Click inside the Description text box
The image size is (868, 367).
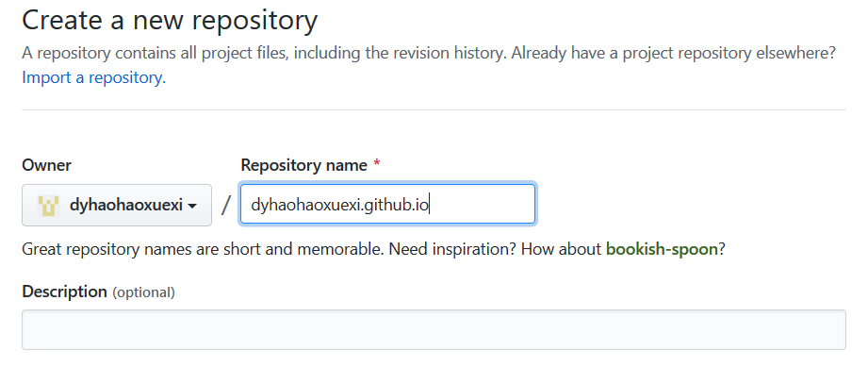coord(434,330)
